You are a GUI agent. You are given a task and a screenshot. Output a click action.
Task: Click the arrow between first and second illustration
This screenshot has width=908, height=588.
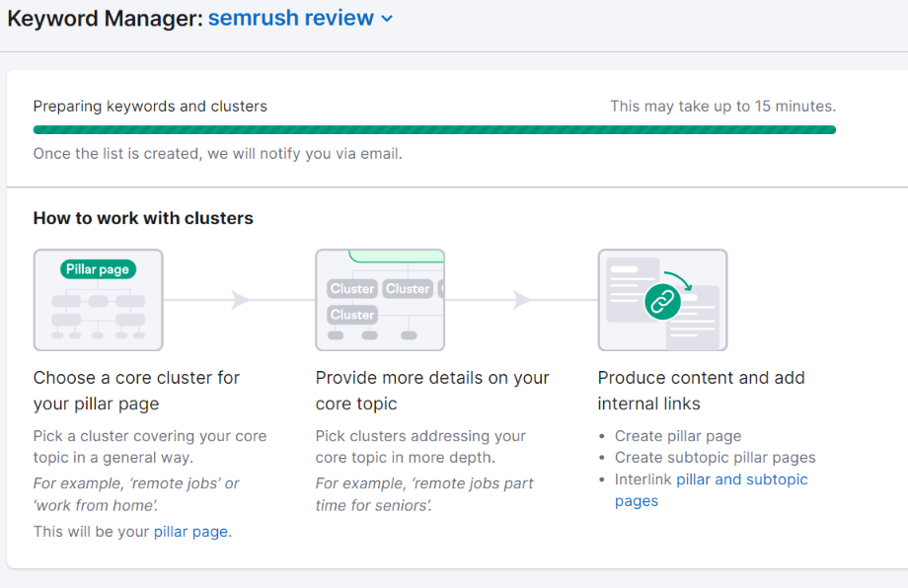[x=240, y=300]
